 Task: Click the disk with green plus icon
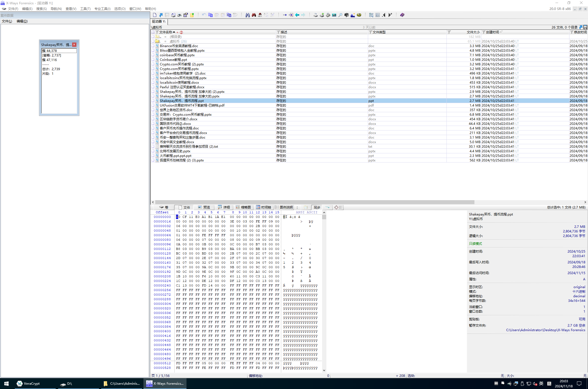(322, 15)
